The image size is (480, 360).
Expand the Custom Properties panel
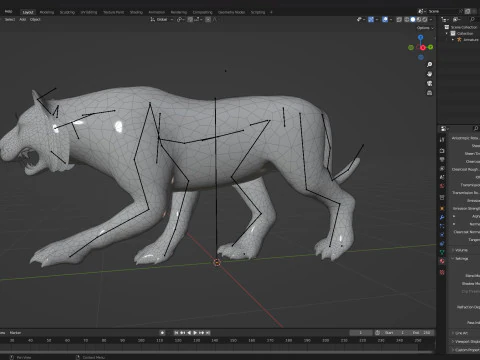pos(466,350)
